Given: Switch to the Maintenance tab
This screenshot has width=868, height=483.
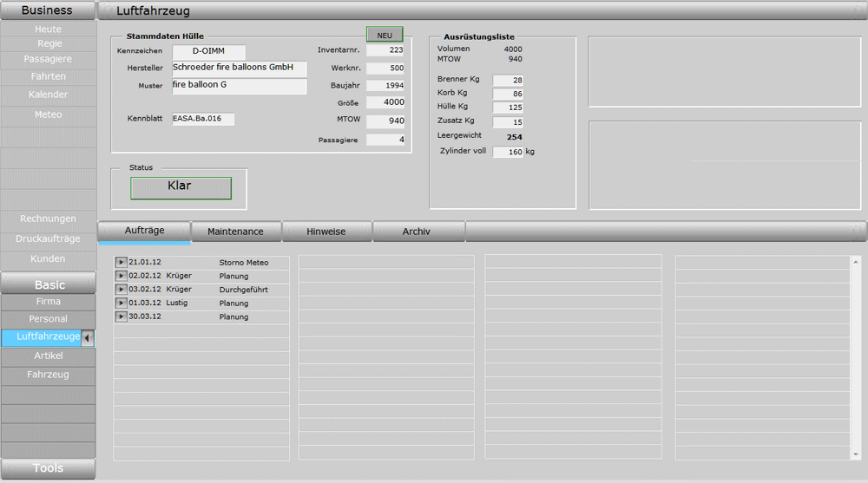Looking at the screenshot, I should [x=234, y=232].
